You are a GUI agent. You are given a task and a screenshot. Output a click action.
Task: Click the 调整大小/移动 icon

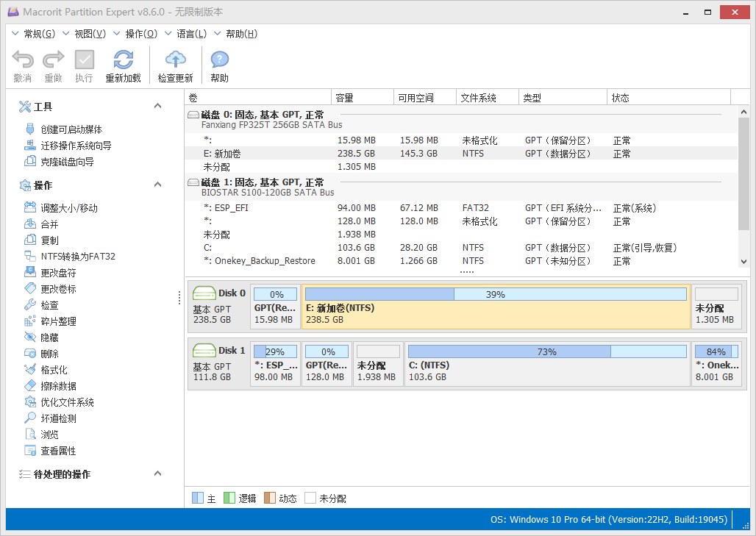pyautogui.click(x=30, y=207)
